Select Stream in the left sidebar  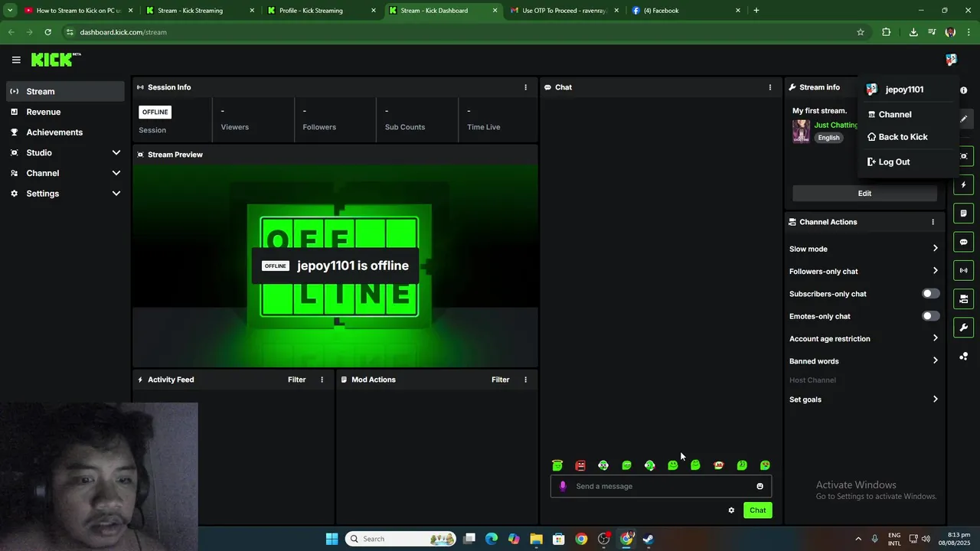pyautogui.click(x=64, y=91)
